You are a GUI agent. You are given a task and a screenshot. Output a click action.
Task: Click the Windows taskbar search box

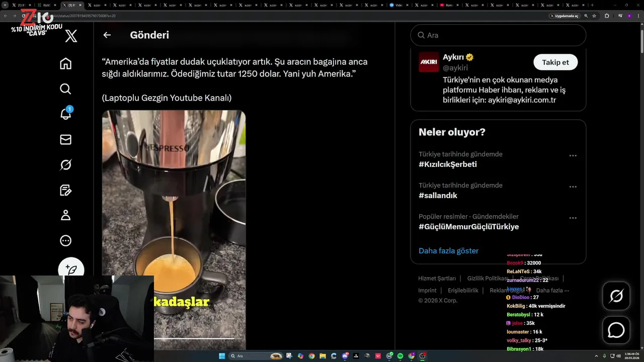pyautogui.click(x=257, y=356)
